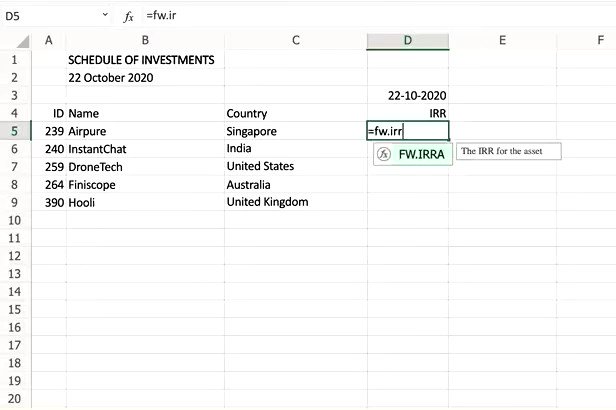Open the Name Box dropdown arrow
This screenshot has height=410, width=616.
pos(105,15)
